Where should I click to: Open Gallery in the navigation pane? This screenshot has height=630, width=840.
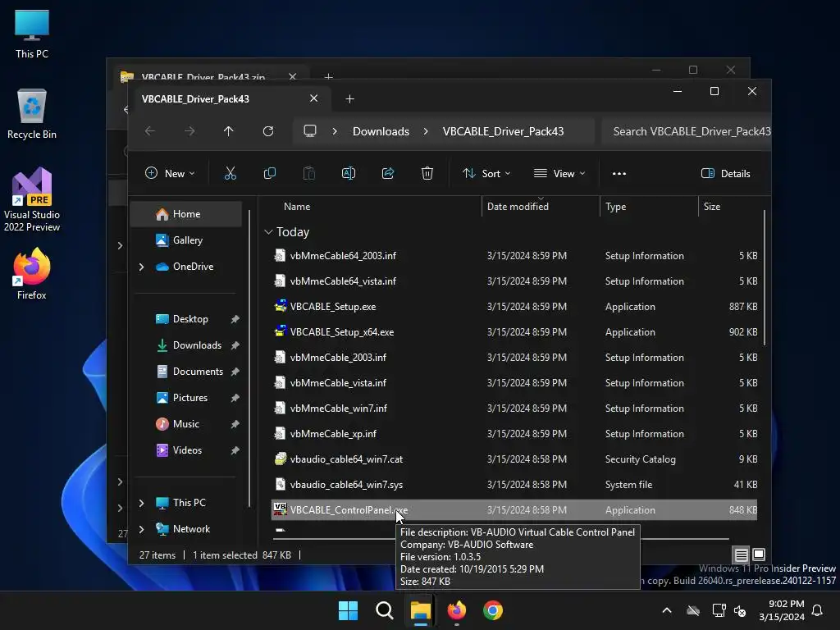pyautogui.click(x=186, y=240)
